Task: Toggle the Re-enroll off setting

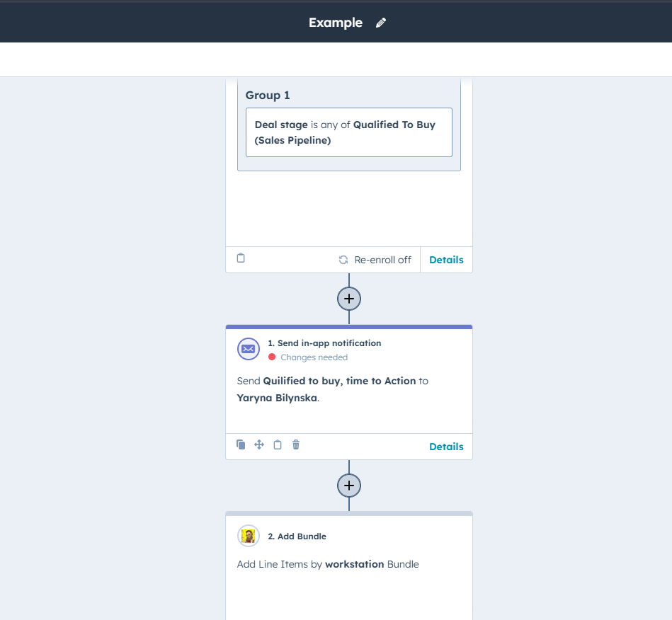Action: click(x=375, y=259)
